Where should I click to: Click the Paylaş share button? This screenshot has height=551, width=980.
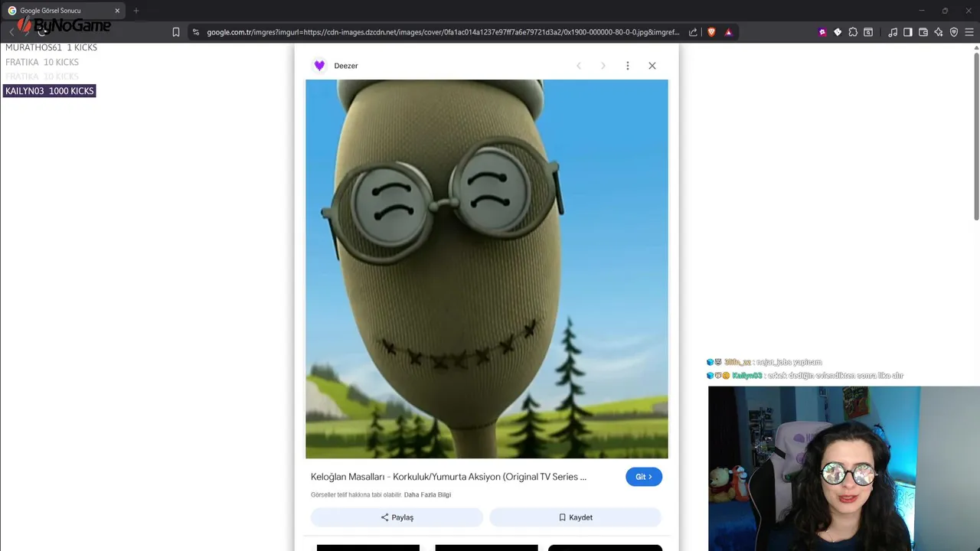point(397,517)
